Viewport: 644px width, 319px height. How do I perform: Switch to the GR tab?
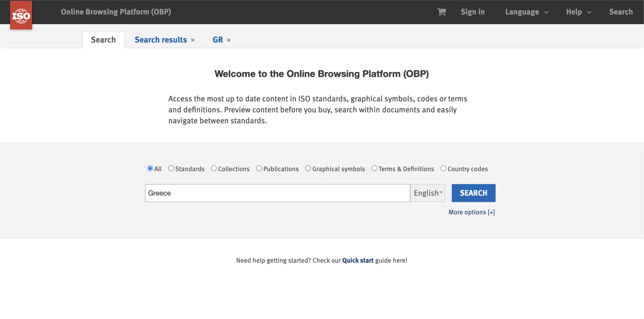pyautogui.click(x=218, y=40)
